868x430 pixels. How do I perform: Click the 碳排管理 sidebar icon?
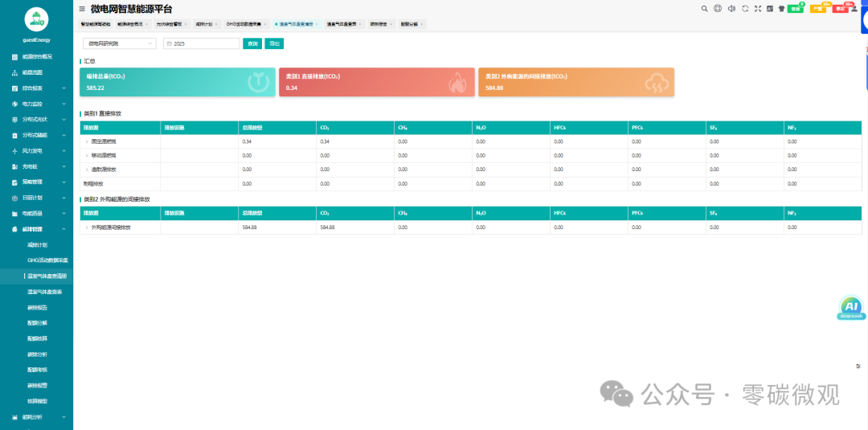point(15,228)
